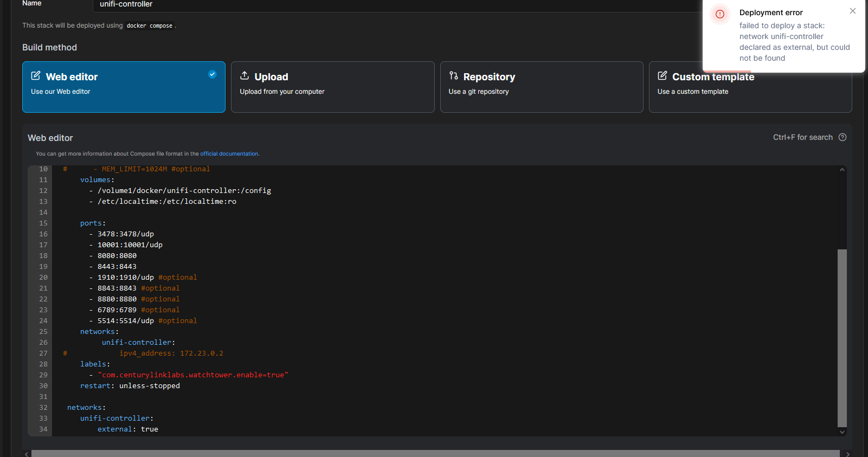Click the red Deployment error alert icon
868x457 pixels.
tap(720, 14)
